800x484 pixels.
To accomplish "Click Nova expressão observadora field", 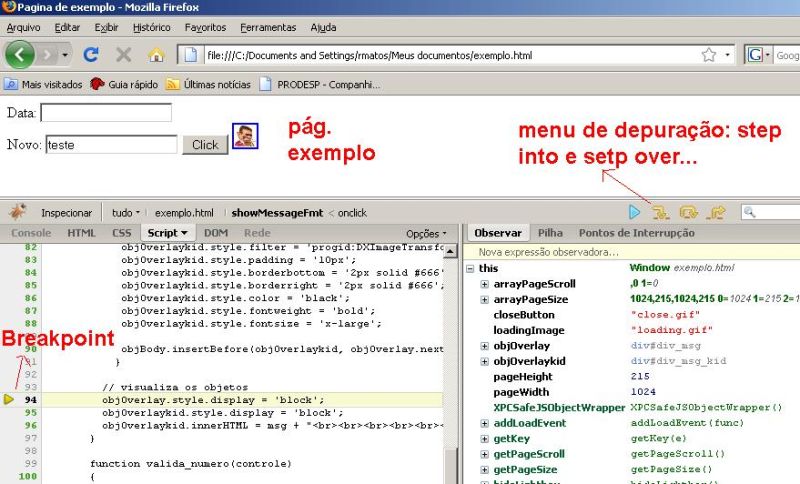I will [x=632, y=252].
